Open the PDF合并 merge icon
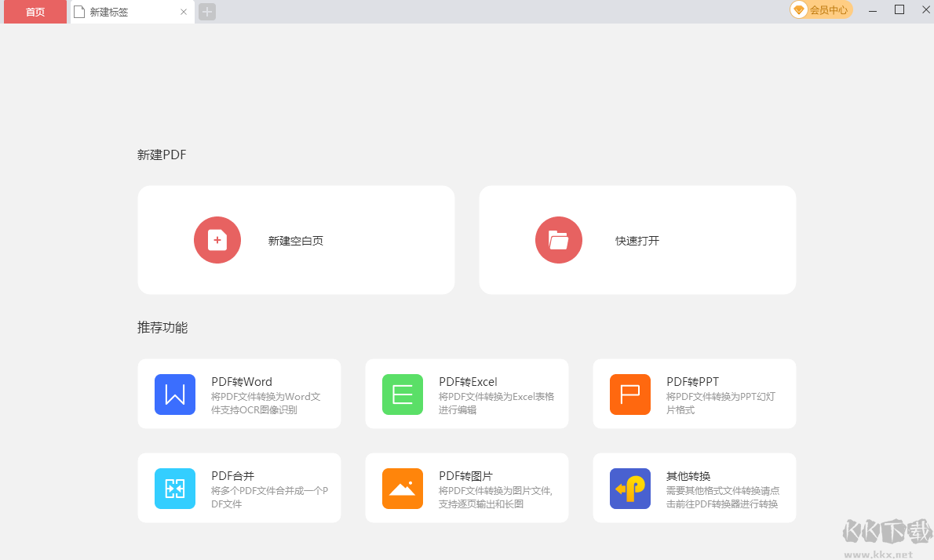 (x=174, y=488)
